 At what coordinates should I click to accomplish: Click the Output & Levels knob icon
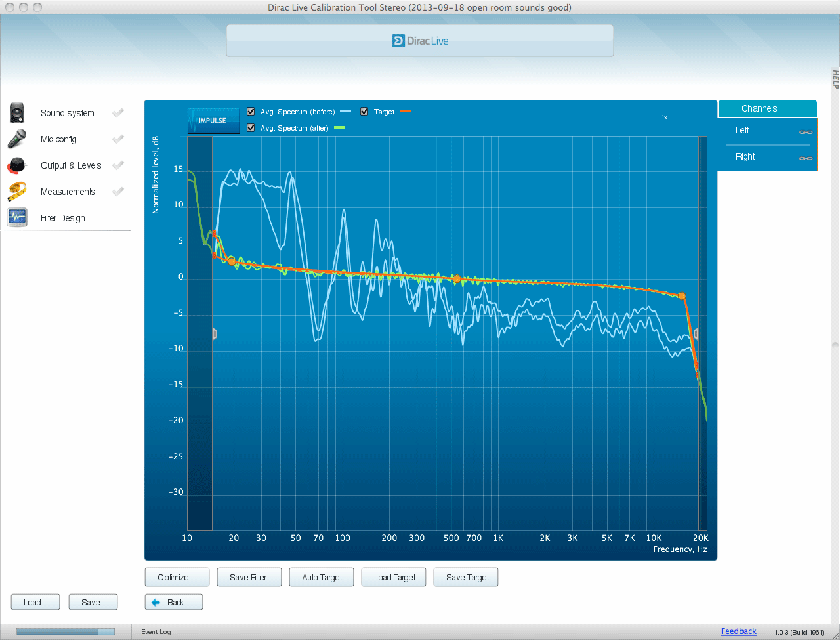click(17, 165)
